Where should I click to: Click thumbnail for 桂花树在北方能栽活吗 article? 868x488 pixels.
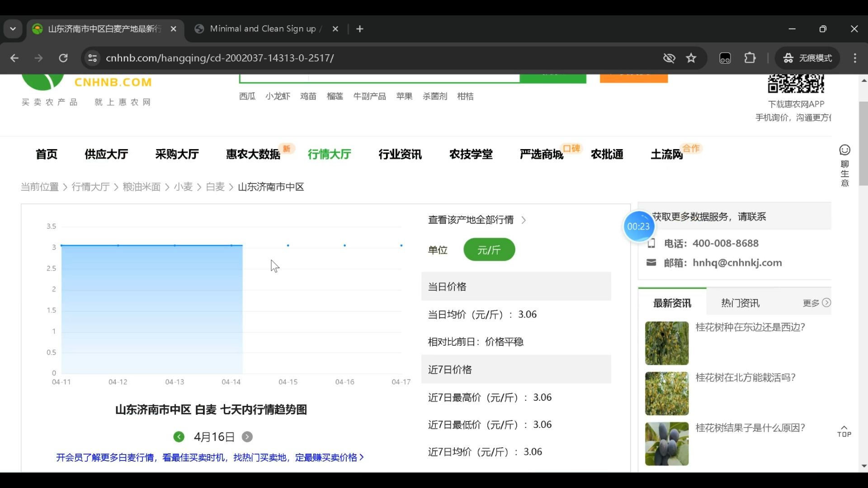[667, 394]
